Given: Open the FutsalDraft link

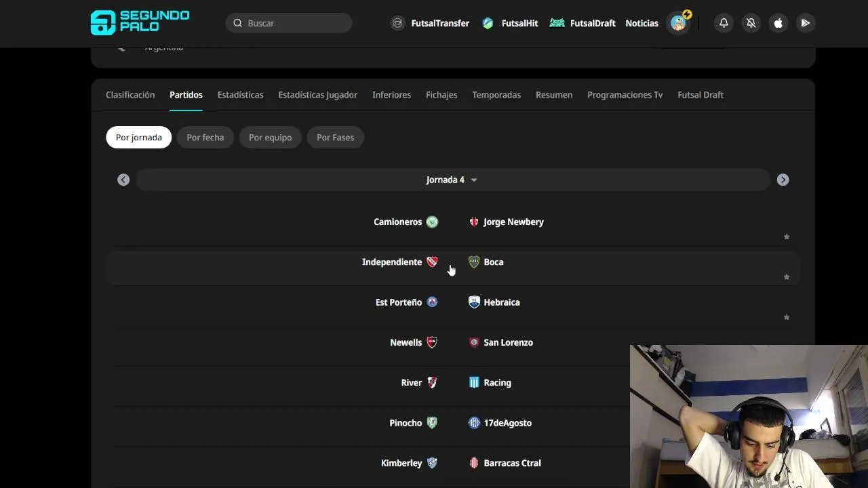Looking at the screenshot, I should (593, 23).
